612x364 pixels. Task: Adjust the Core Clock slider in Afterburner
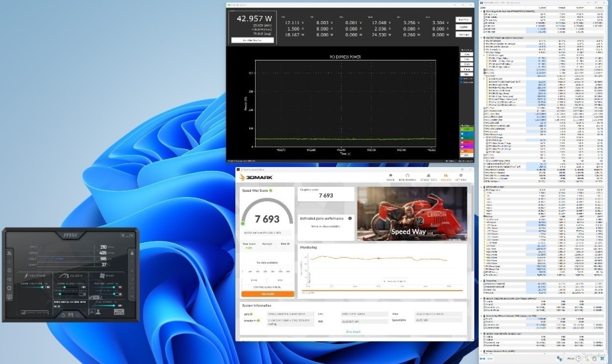pyautogui.click(x=67, y=287)
